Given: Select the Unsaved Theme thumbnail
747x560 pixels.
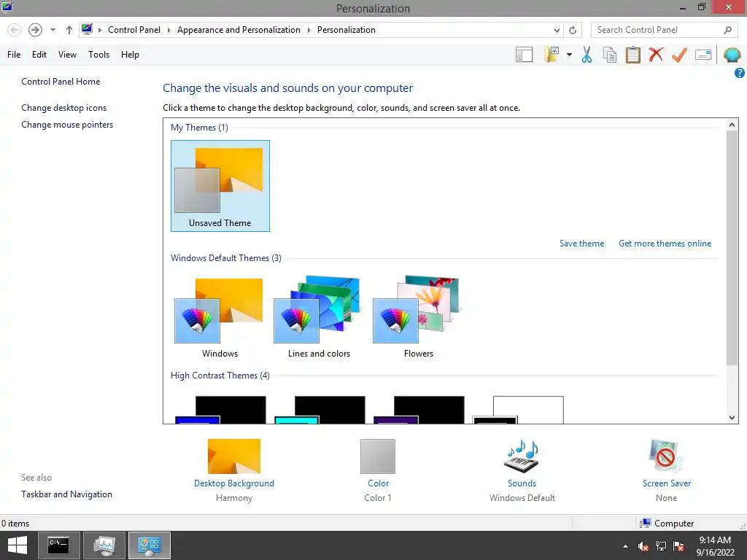Looking at the screenshot, I should [x=220, y=186].
